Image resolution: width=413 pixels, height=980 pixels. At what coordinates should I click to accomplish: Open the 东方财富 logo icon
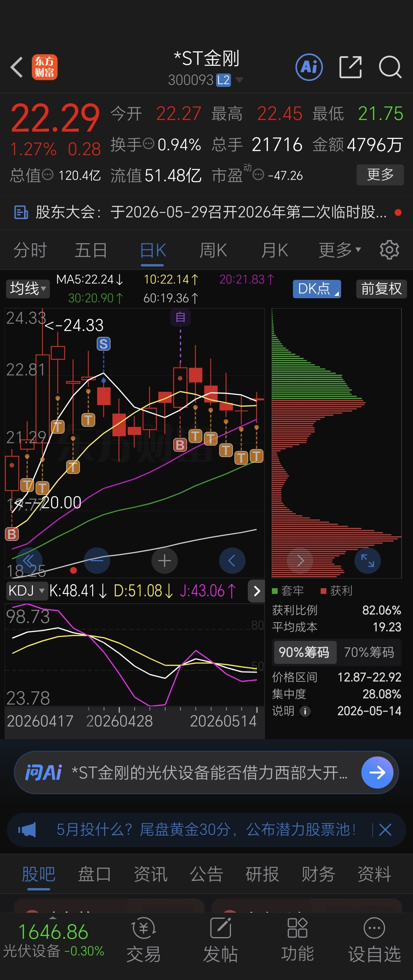45,67
